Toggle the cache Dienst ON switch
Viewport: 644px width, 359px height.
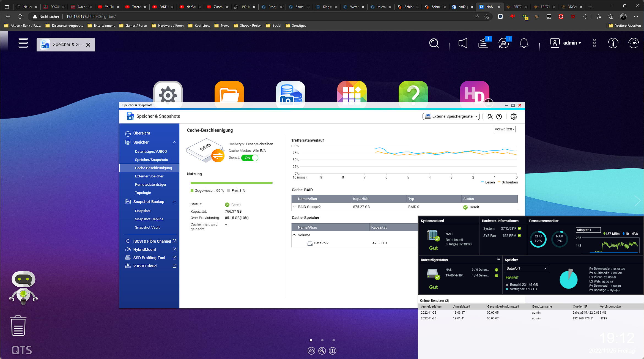pyautogui.click(x=250, y=158)
